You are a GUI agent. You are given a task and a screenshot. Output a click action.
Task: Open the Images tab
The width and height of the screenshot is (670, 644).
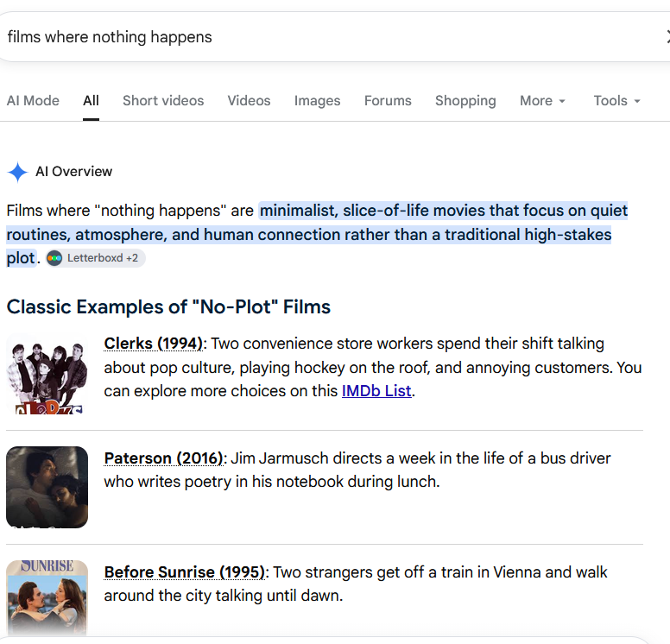point(317,101)
